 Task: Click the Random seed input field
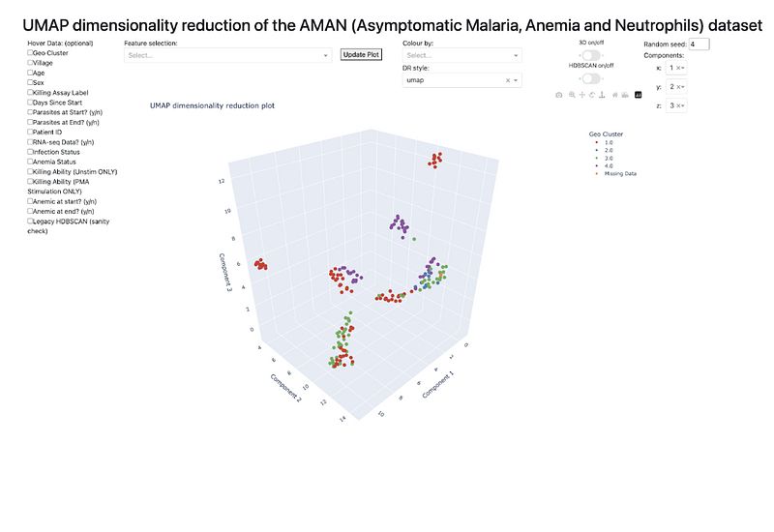[x=699, y=44]
